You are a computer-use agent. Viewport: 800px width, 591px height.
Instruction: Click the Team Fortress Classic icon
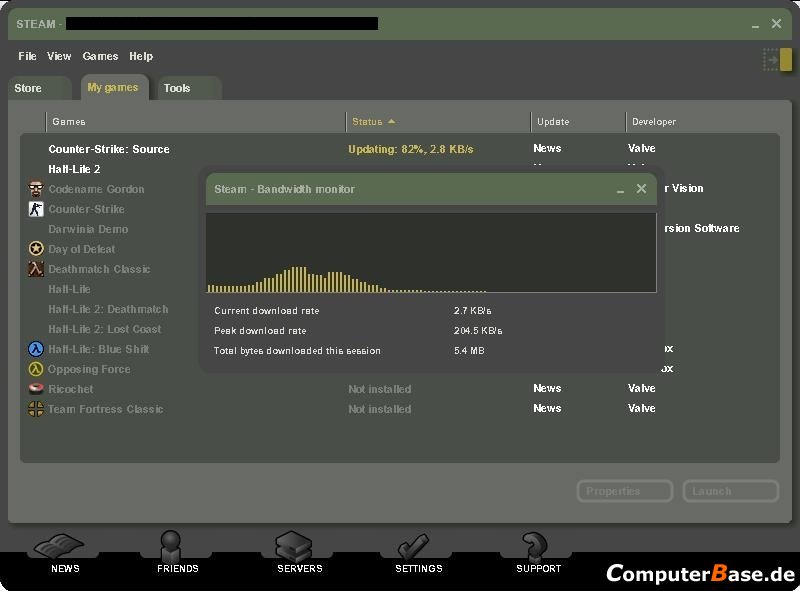tap(36, 409)
